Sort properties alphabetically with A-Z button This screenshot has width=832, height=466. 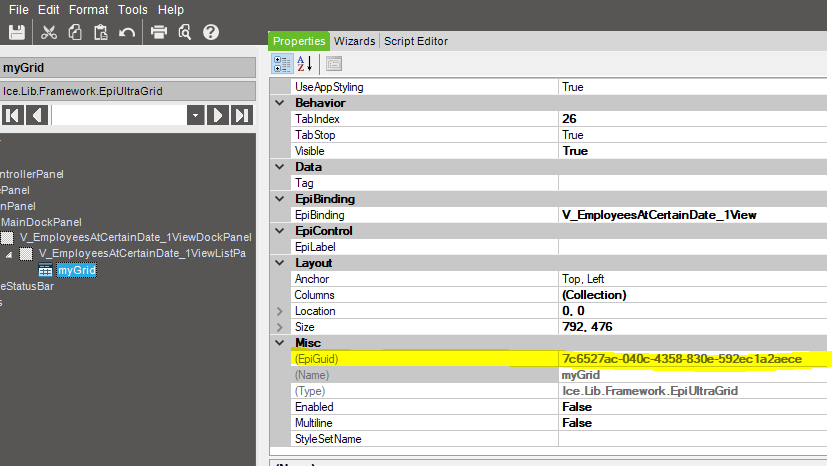tap(306, 64)
